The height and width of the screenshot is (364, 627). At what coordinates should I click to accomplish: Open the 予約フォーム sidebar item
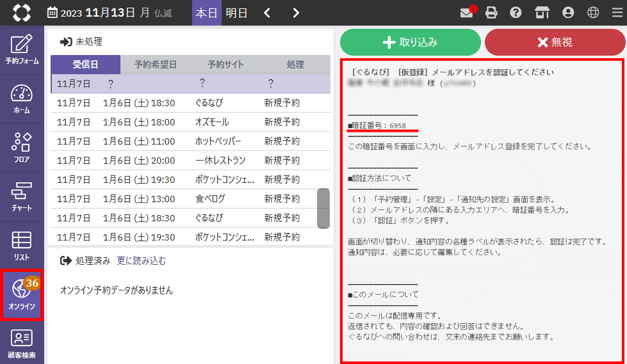point(22,50)
